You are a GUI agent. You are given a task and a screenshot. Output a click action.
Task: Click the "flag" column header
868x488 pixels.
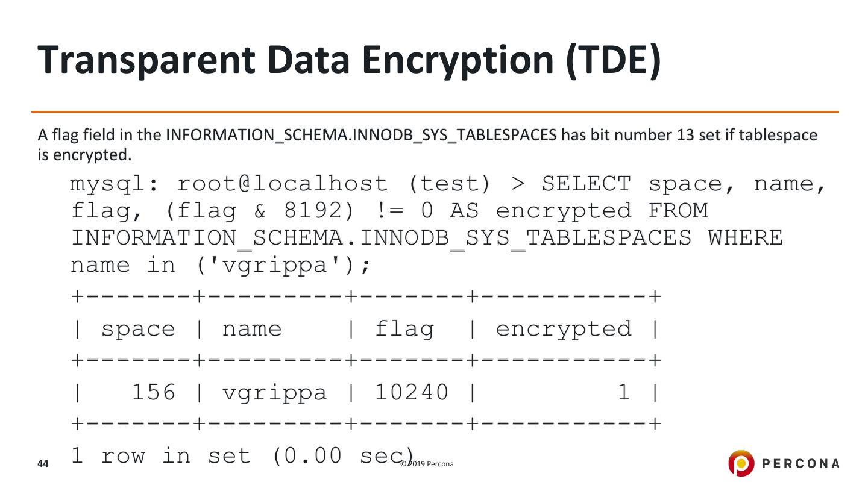pyautogui.click(x=404, y=329)
